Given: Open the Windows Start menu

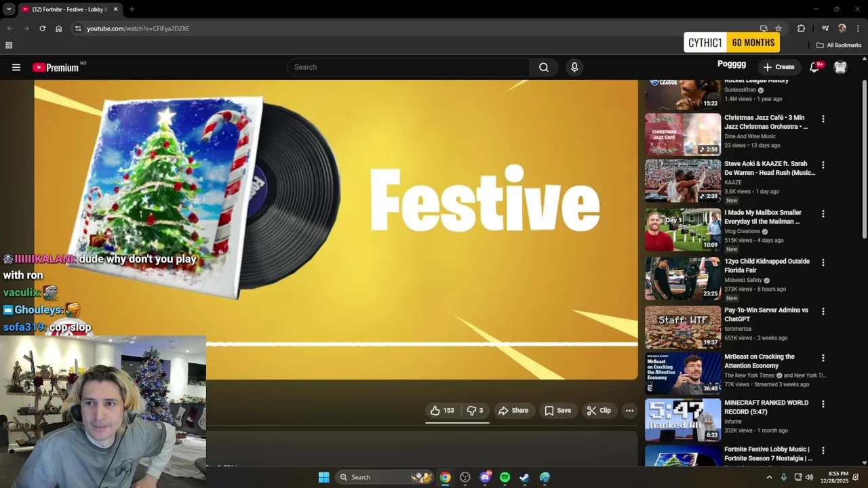Looking at the screenshot, I should (x=323, y=477).
